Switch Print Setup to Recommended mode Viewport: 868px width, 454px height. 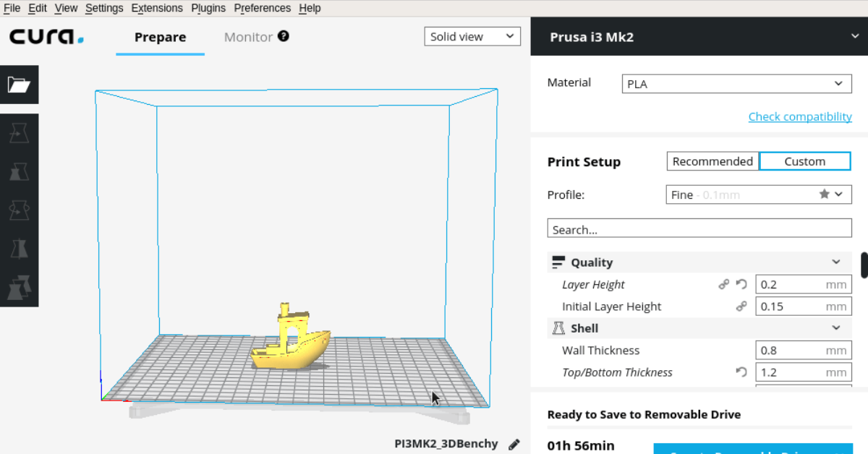712,160
